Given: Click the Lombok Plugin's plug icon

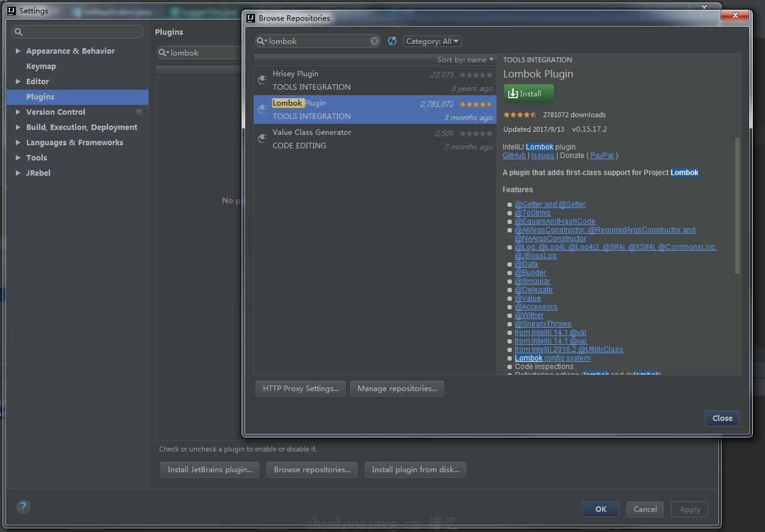Looking at the screenshot, I should pos(262,109).
